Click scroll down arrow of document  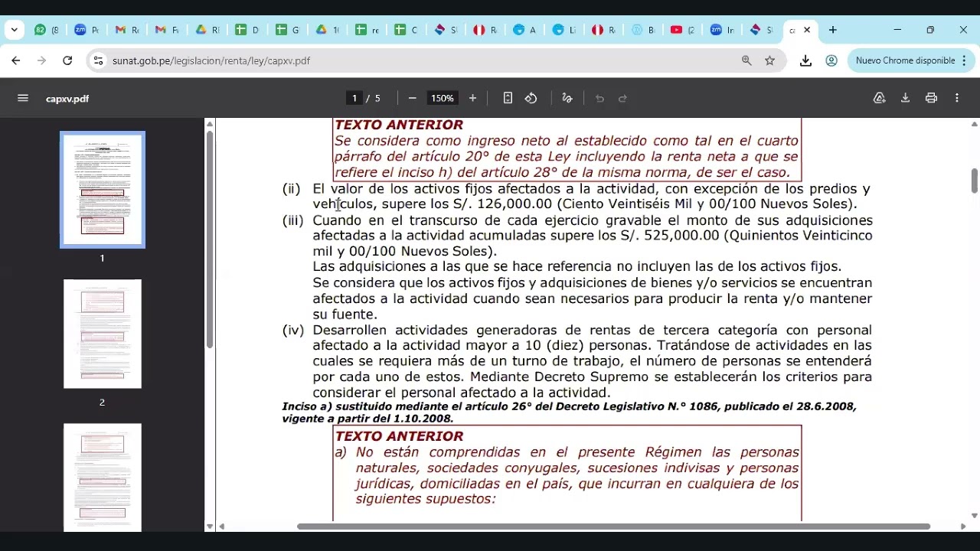pos(974,516)
